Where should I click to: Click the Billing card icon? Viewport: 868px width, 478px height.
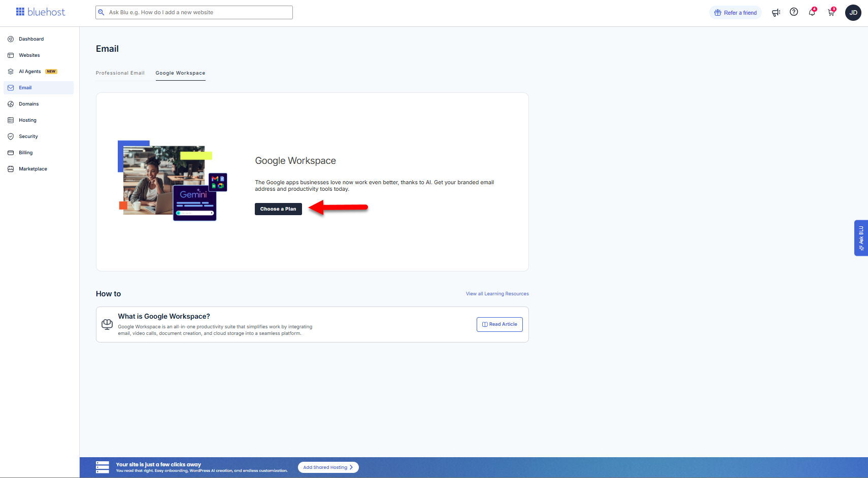[11, 153]
